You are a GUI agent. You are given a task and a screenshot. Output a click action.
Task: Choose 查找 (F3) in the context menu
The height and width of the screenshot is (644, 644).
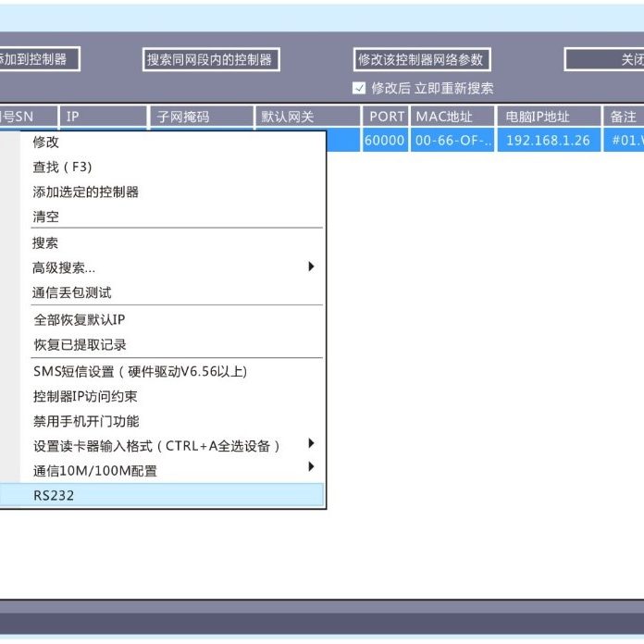pos(62,167)
